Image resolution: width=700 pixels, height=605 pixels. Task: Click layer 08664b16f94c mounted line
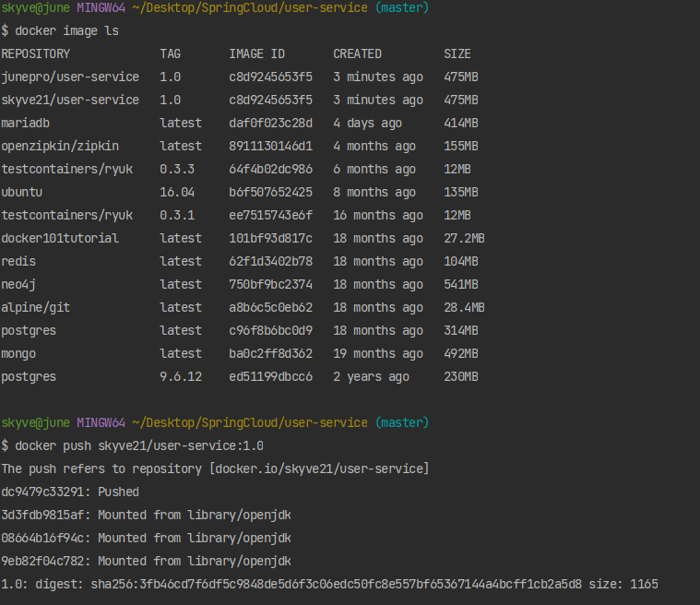coord(146,539)
